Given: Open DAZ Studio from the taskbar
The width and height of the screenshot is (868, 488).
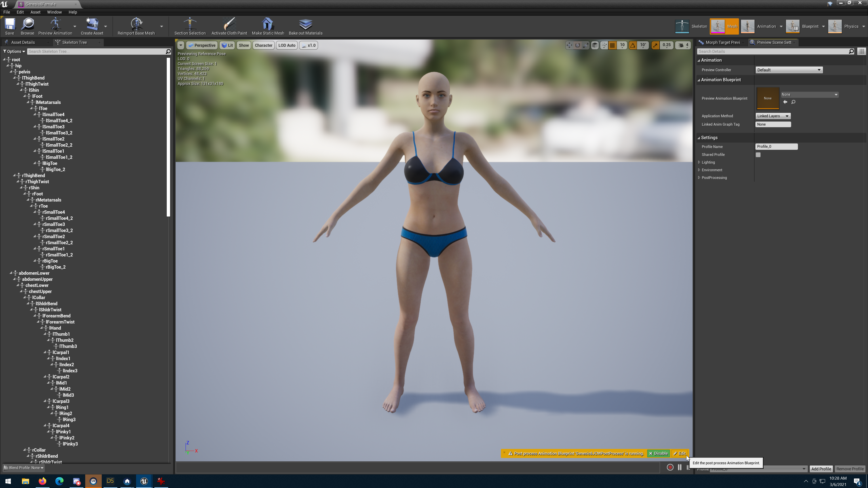Looking at the screenshot, I should [110, 481].
